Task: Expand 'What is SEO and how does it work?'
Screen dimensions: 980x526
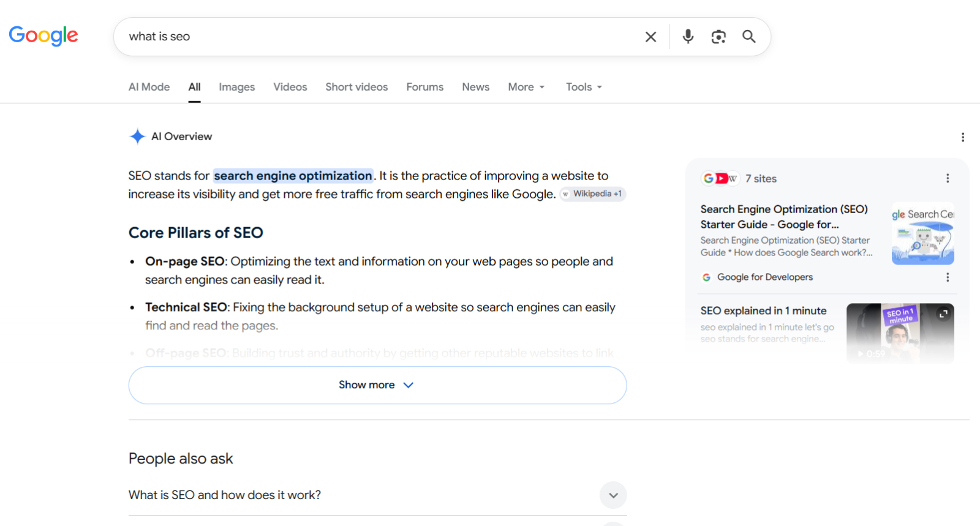Action: click(x=377, y=495)
